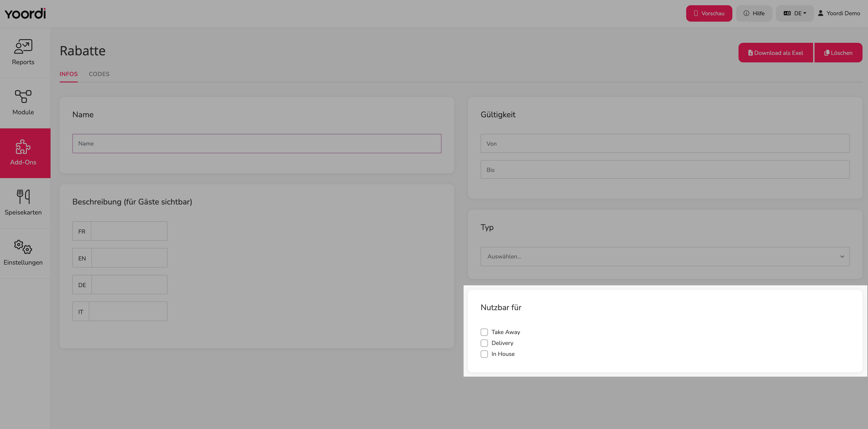This screenshot has width=868, height=429.
Task: Click the Von validity date field
Action: tap(665, 144)
